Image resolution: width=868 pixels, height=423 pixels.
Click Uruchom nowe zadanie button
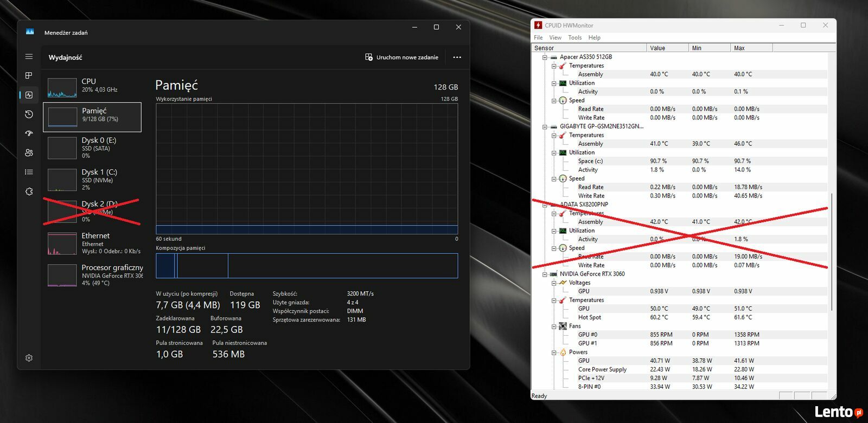(401, 57)
